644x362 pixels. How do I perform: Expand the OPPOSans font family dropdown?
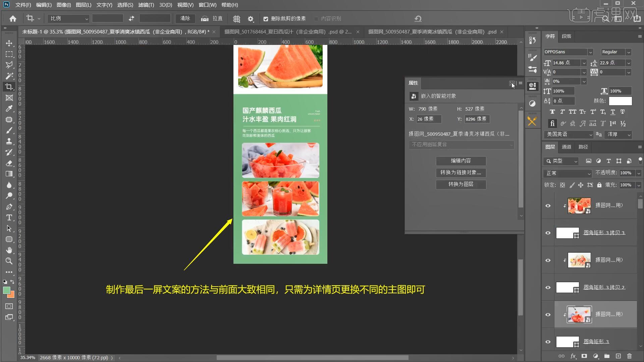pos(590,52)
